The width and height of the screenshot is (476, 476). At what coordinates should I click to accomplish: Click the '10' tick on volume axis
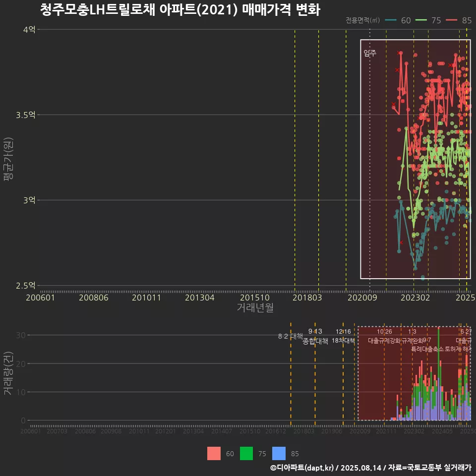point(21,392)
